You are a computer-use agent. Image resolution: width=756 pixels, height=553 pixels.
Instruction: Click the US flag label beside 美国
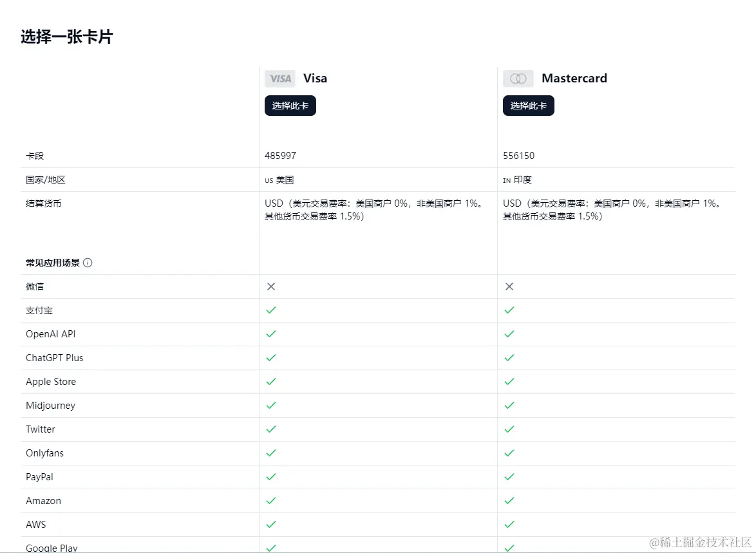(x=269, y=180)
